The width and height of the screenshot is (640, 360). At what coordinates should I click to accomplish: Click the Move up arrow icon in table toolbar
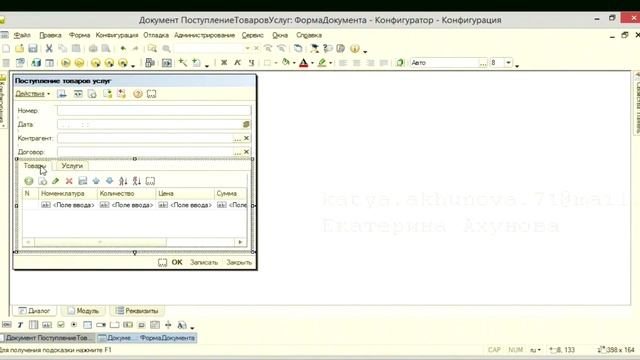coord(96,181)
